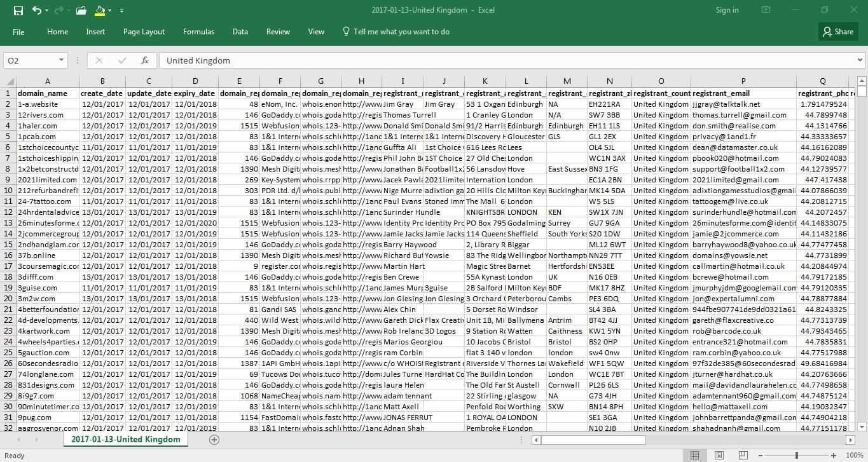The image size is (868, 462).
Task: Add a new sheet with the plus icon
Action: [214, 440]
